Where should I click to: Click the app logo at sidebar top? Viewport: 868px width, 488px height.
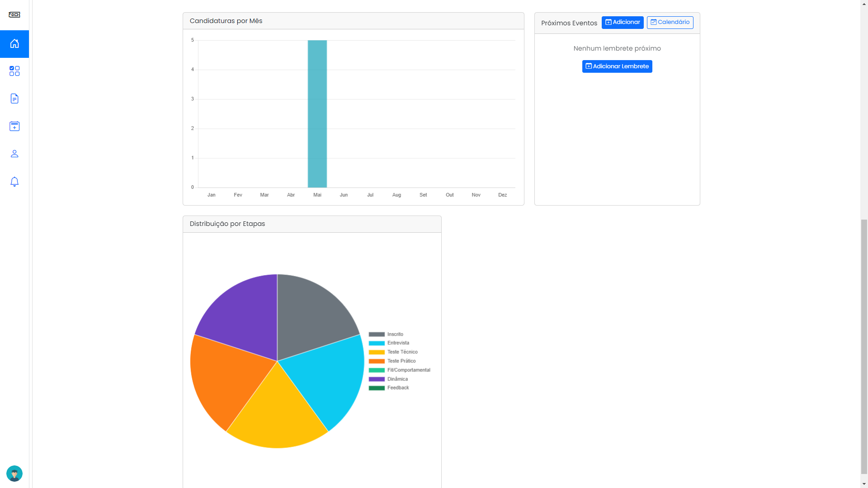(x=14, y=14)
